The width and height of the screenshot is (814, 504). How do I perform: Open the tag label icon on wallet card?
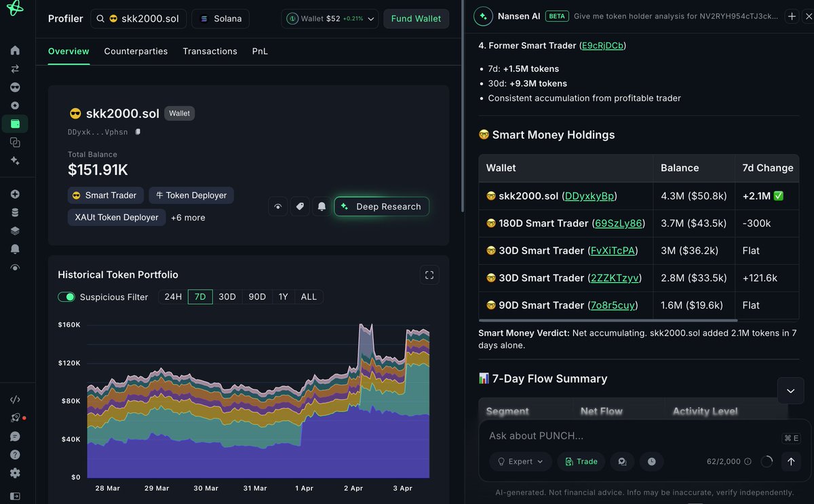coord(300,206)
